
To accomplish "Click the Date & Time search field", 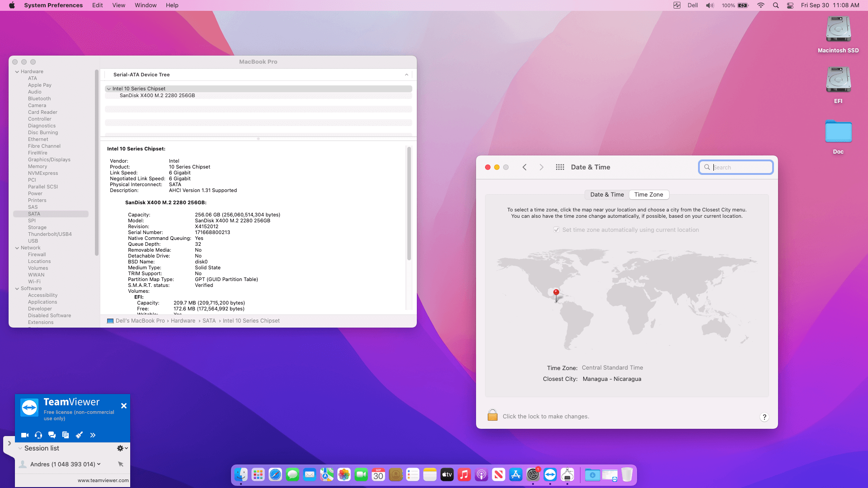I will coord(736,167).
